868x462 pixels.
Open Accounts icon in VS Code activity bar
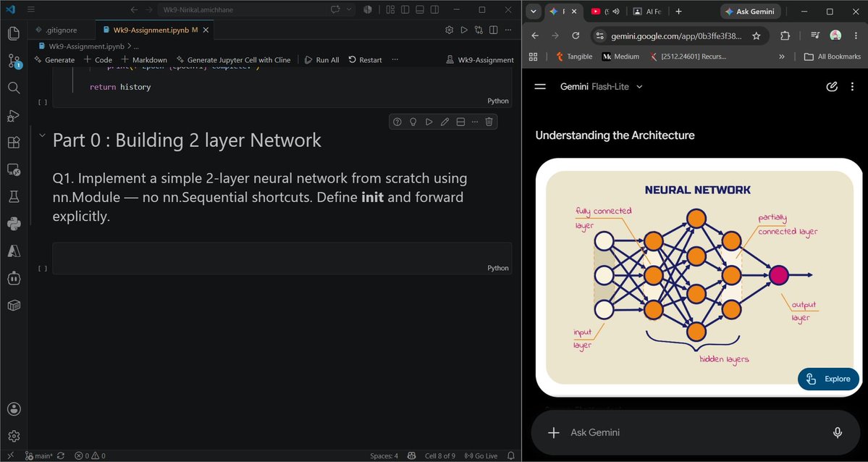[14, 409]
